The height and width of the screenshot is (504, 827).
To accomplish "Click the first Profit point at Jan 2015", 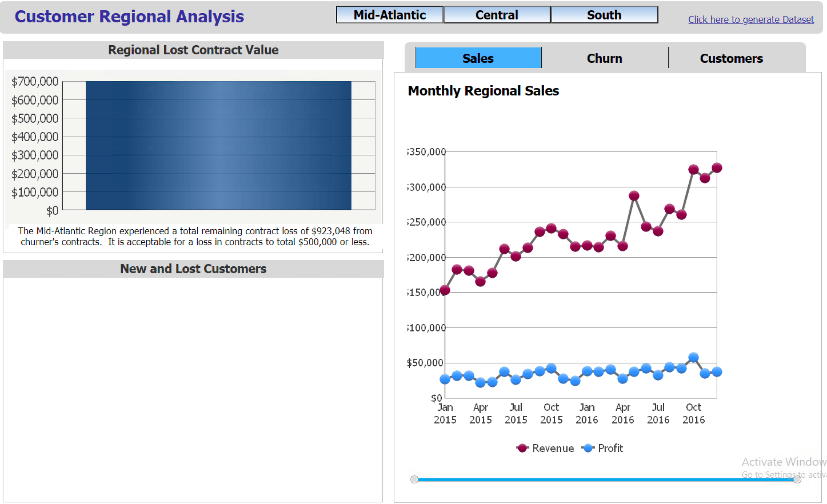I will tap(445, 379).
